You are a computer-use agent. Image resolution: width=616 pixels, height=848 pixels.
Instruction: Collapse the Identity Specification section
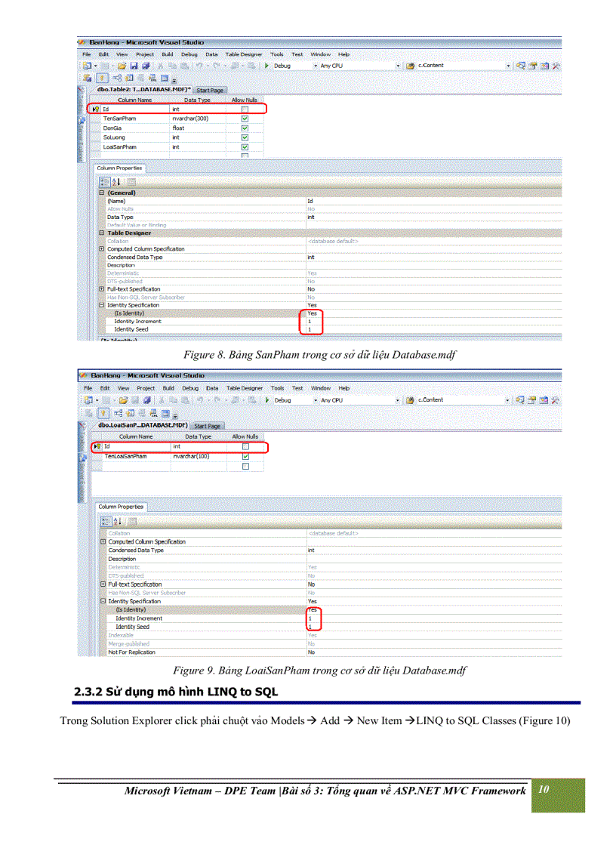100,305
